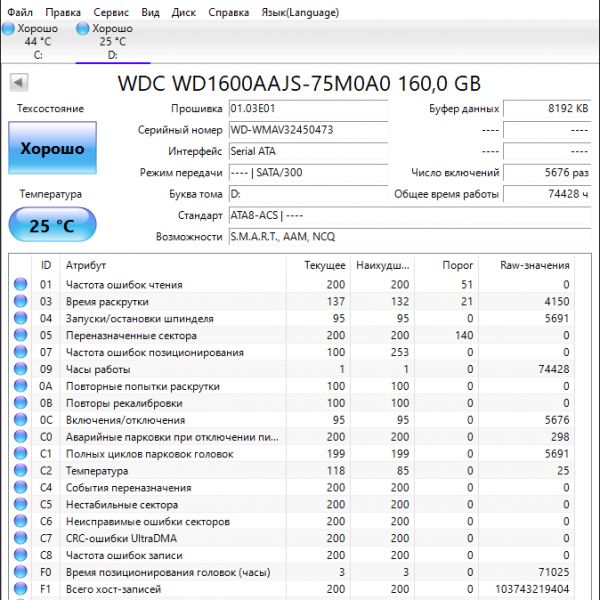Click status icon for attribute 07 row
Viewport: 600px width, 600px height.
[x=21, y=352]
